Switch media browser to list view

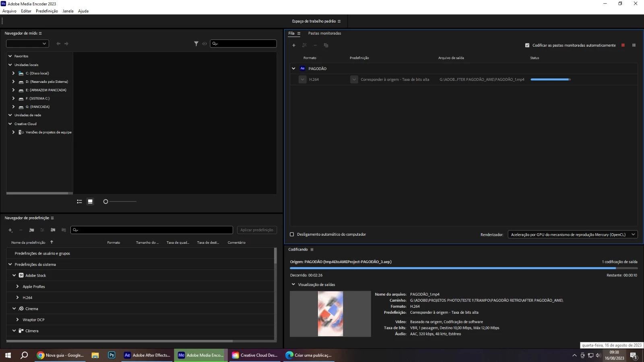click(x=79, y=202)
